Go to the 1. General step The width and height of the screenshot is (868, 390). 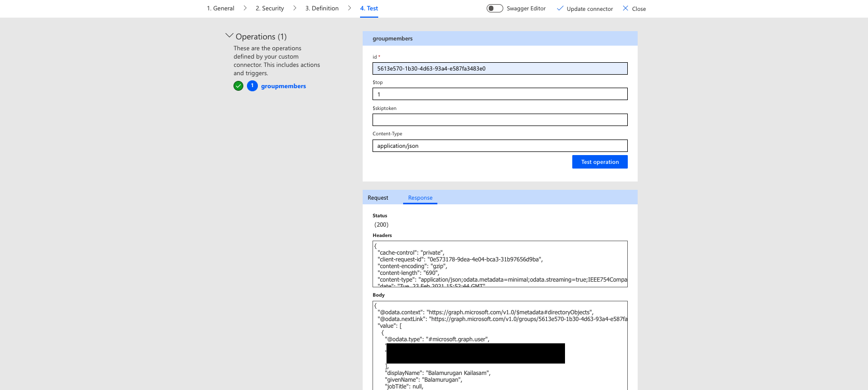click(x=221, y=8)
